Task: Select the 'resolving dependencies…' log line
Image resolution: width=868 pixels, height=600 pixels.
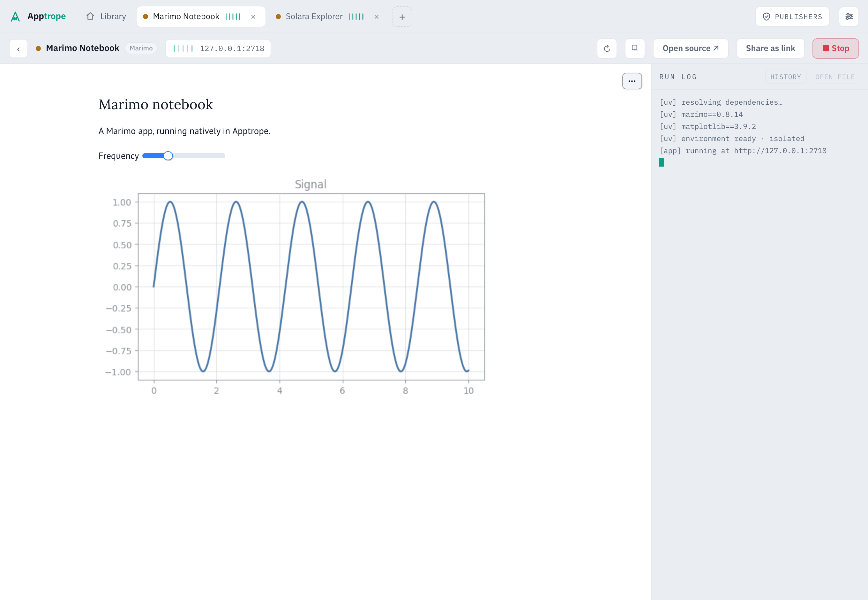Action: 721,102
